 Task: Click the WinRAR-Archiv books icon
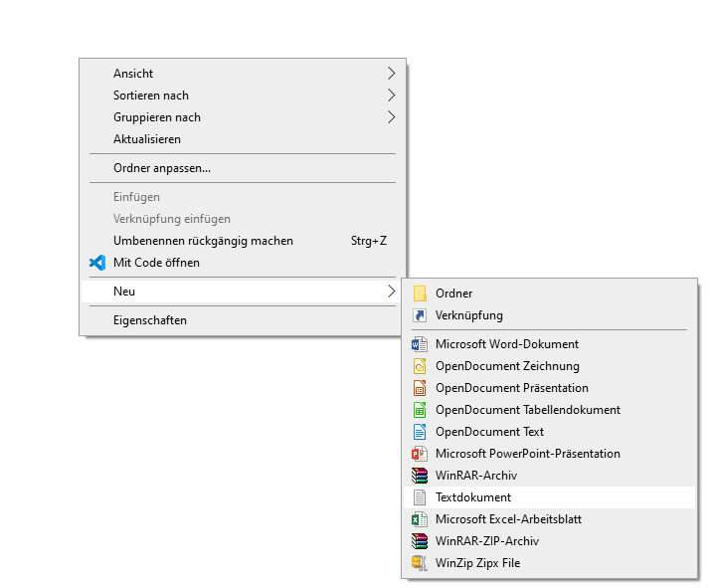(420, 475)
